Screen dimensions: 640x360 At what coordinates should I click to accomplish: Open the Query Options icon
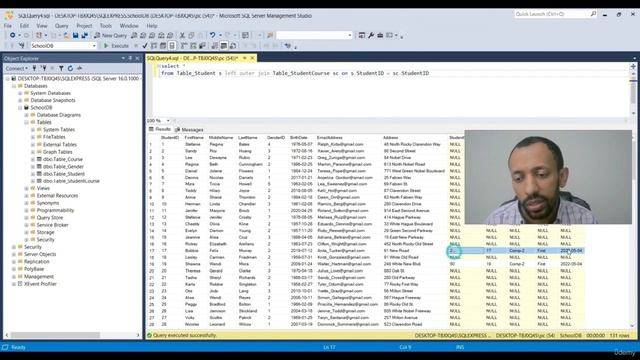(163, 46)
